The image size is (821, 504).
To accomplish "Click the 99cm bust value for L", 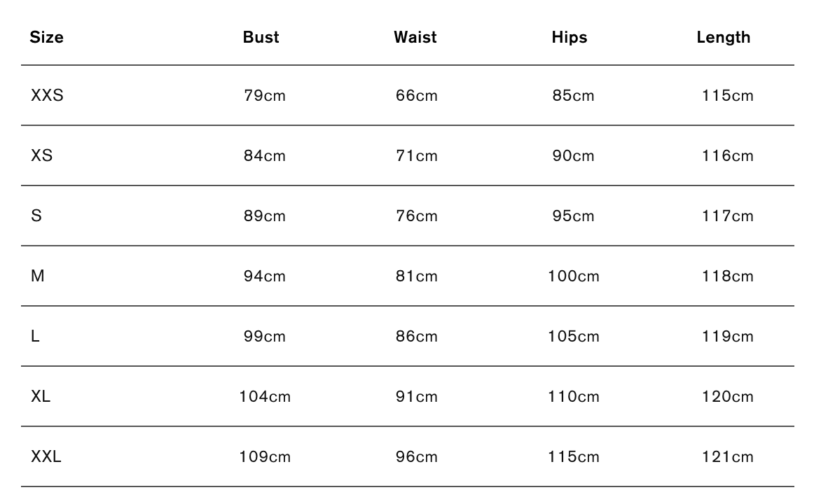I will (265, 337).
